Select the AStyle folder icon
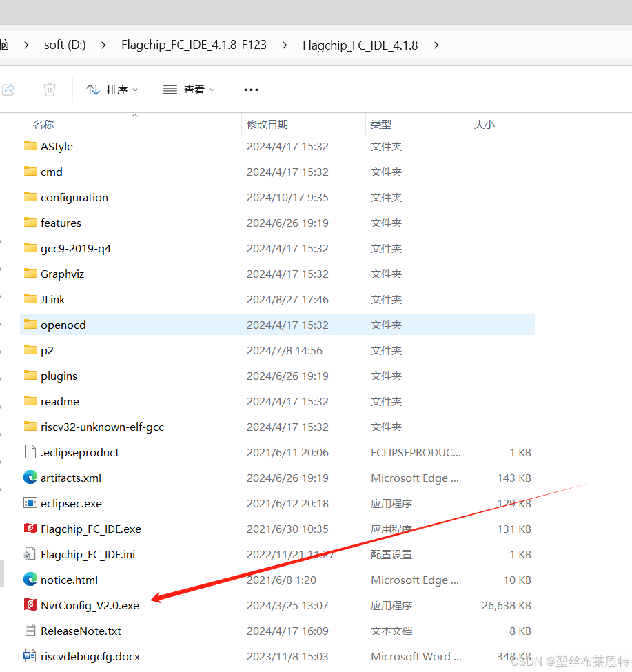 point(30,146)
